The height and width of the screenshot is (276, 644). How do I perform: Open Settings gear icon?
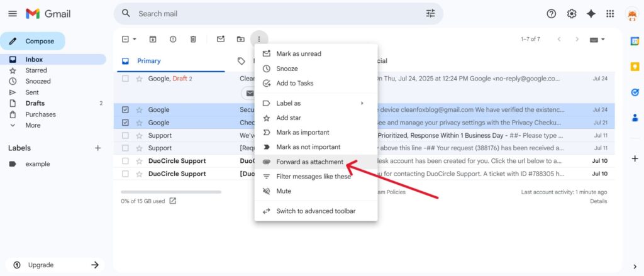tap(571, 14)
